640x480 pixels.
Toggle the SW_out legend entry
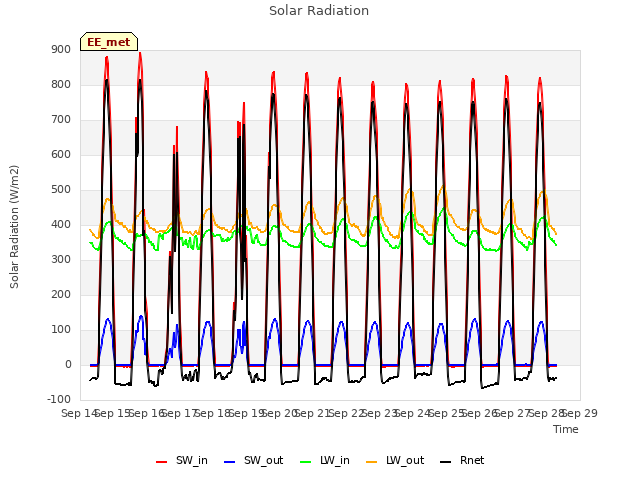tap(253, 461)
